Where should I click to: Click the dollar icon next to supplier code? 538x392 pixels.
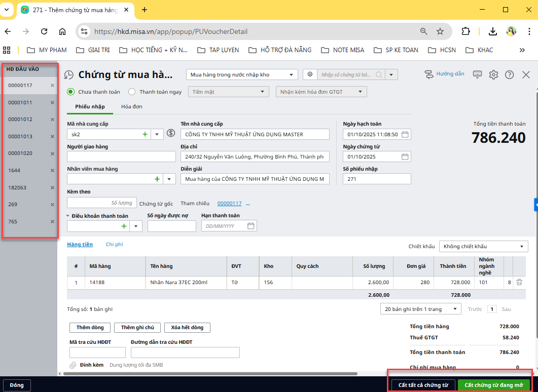171,134
